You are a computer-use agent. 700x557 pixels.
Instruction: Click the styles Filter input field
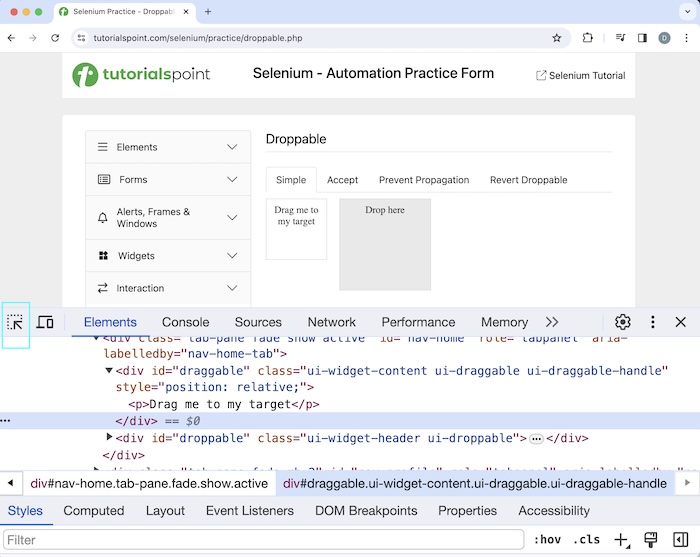pyautogui.click(x=264, y=540)
